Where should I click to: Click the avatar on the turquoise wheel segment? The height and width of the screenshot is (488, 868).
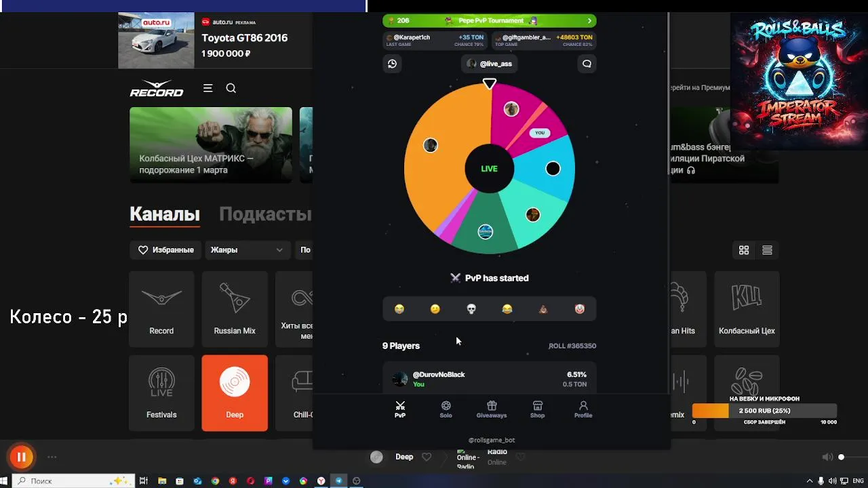tap(533, 215)
